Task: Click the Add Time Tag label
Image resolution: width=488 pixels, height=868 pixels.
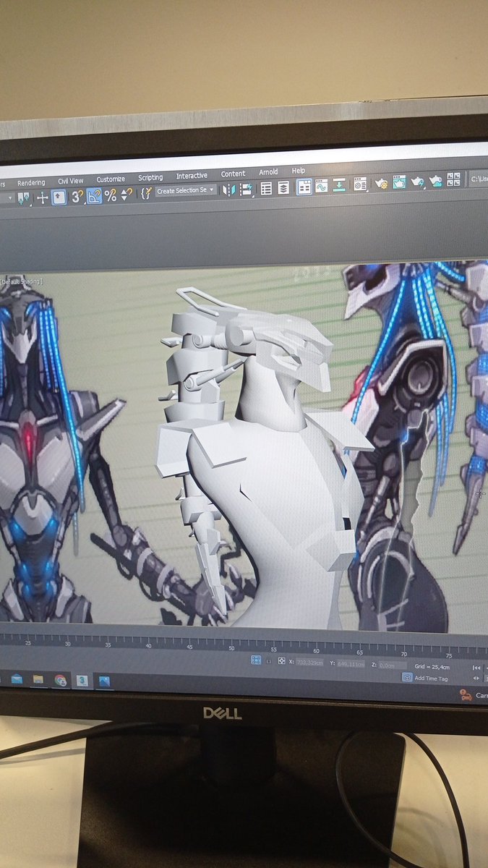Action: [432, 678]
